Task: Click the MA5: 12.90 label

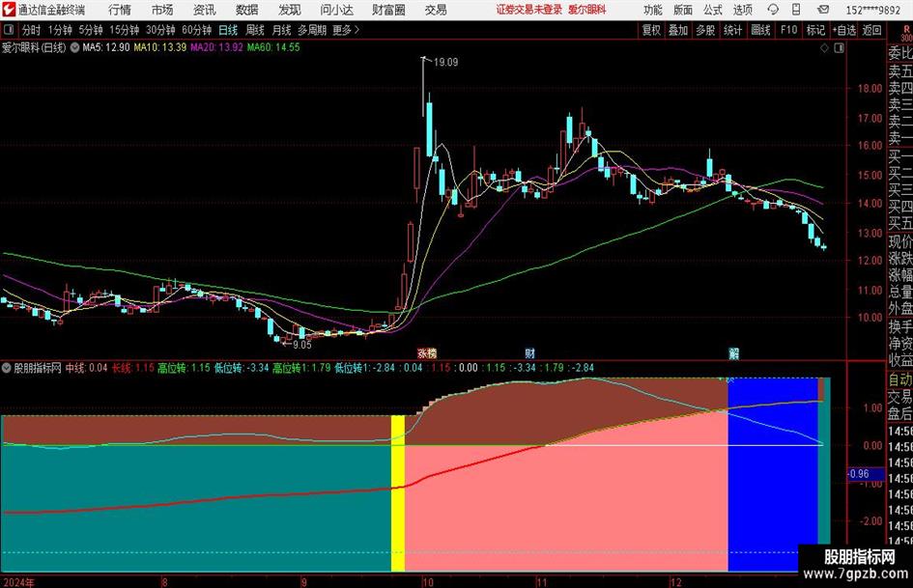Action: (106, 47)
